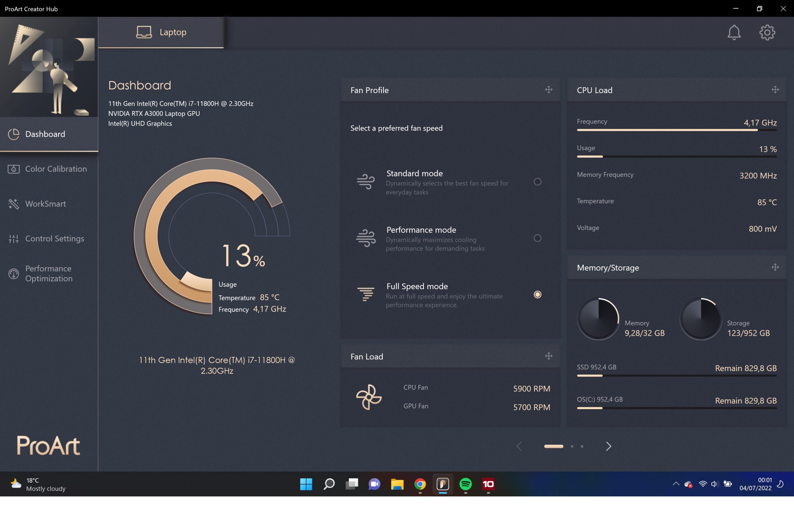Open the red 10 app on the taskbar
The height and width of the screenshot is (532, 794).
click(488, 484)
